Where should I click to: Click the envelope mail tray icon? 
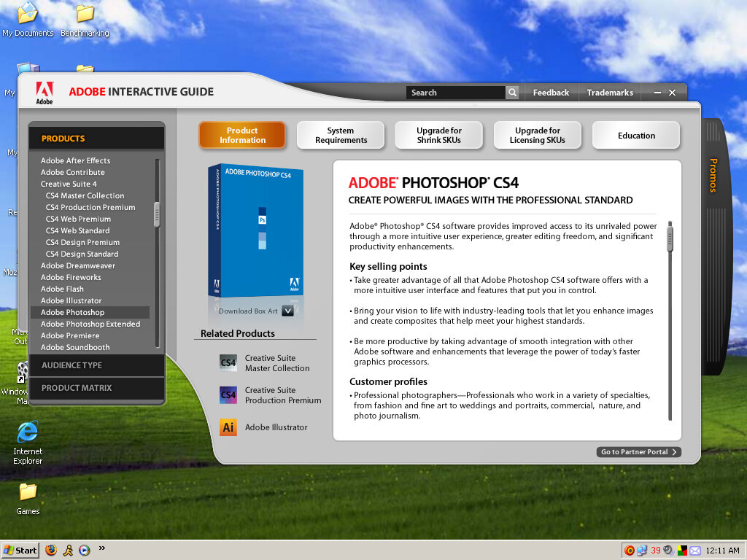tap(695, 551)
